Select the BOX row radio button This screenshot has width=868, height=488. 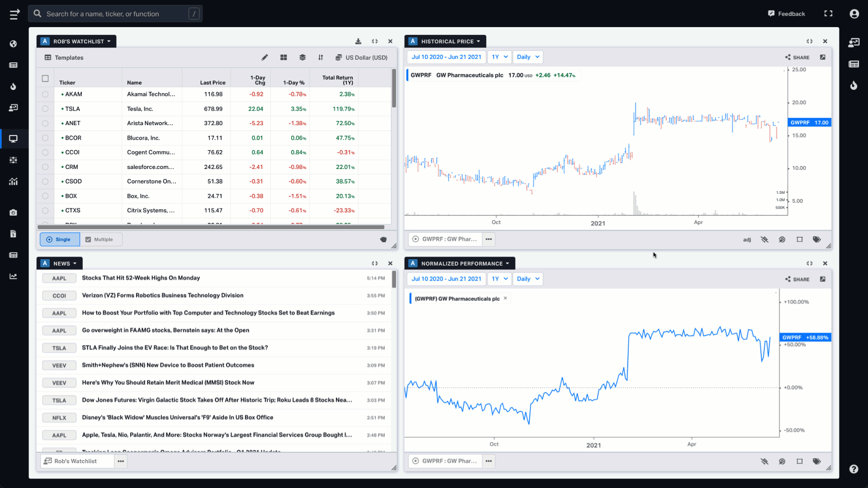click(45, 196)
